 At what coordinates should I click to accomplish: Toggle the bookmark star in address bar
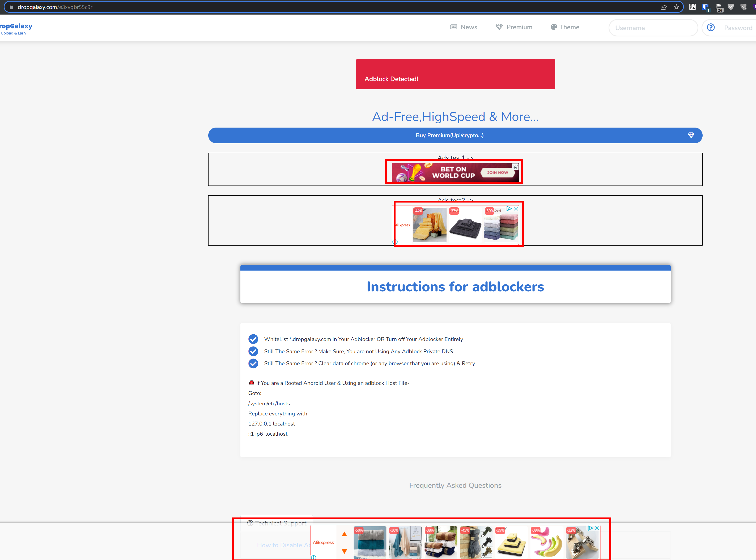(676, 7)
